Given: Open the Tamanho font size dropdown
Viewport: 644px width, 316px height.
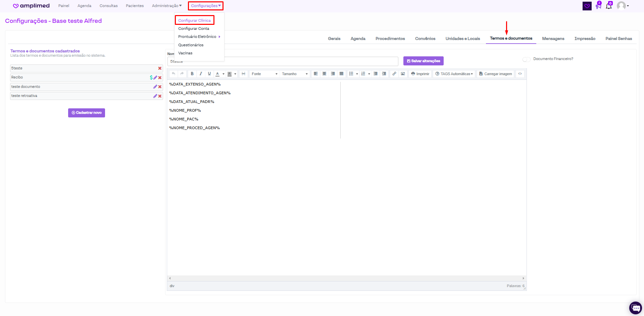Looking at the screenshot, I should tap(295, 74).
